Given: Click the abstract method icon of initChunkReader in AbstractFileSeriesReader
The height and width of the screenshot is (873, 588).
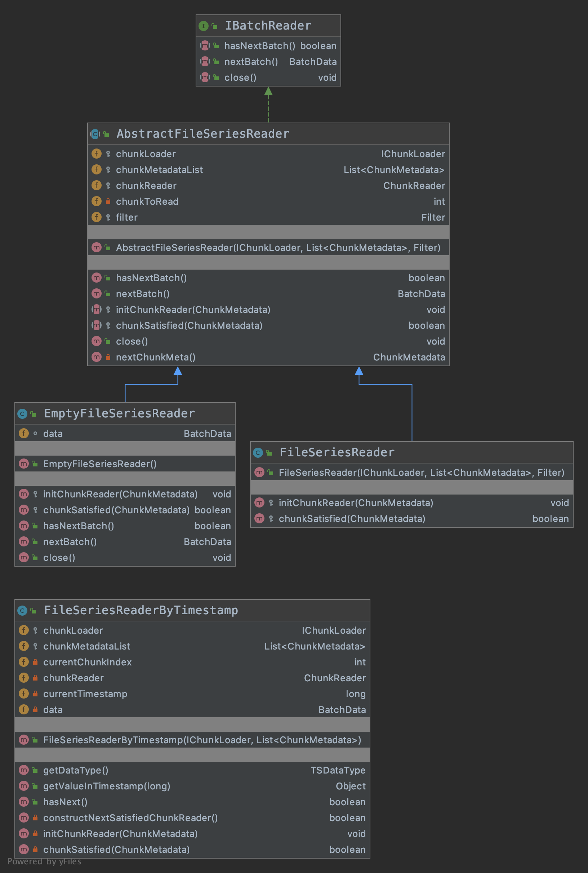Looking at the screenshot, I should pyautogui.click(x=96, y=310).
